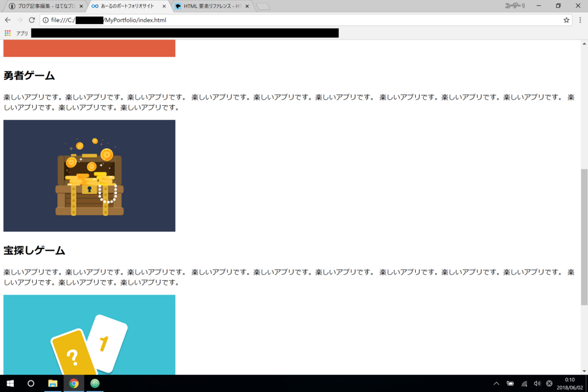Open File Explorer from the taskbar
The image size is (588, 392).
click(53, 383)
